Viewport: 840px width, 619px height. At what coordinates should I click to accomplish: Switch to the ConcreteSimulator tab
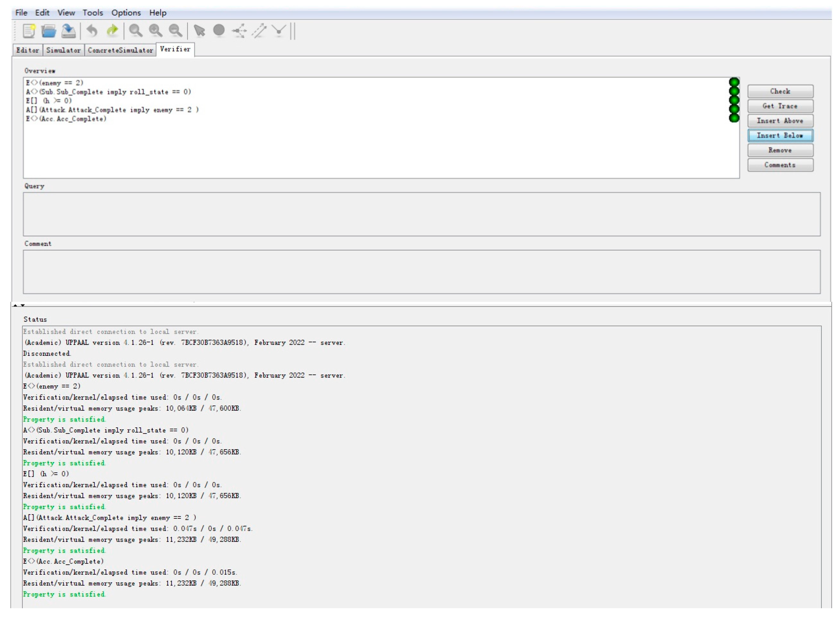point(120,50)
